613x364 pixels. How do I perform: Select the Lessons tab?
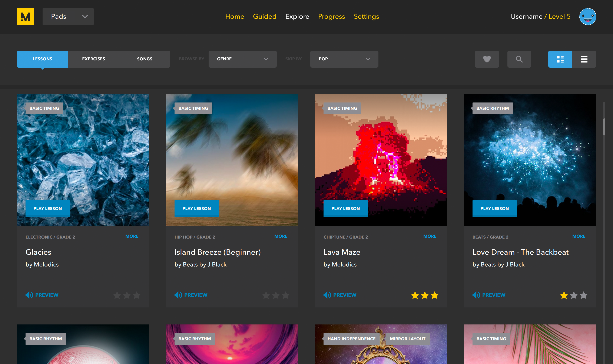[x=43, y=59]
